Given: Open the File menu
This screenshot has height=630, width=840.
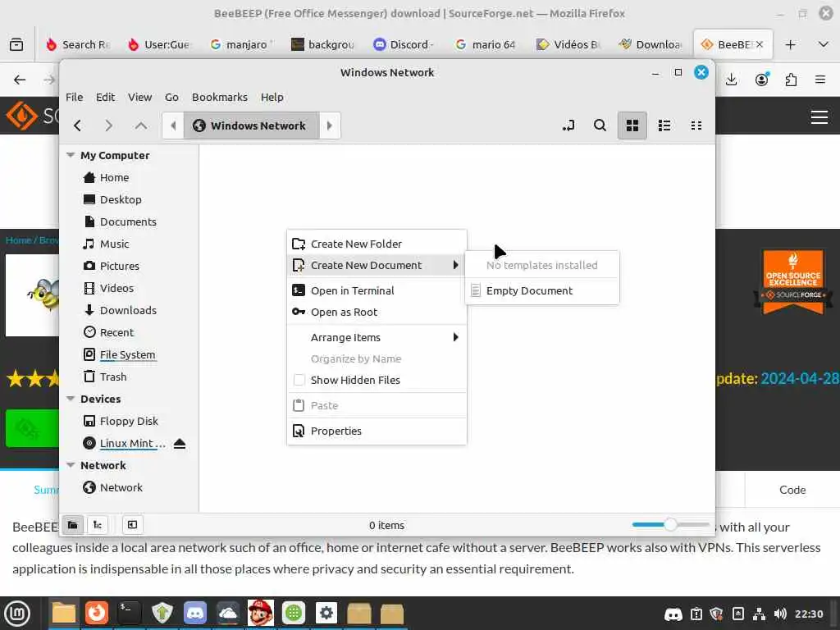Looking at the screenshot, I should tap(74, 97).
